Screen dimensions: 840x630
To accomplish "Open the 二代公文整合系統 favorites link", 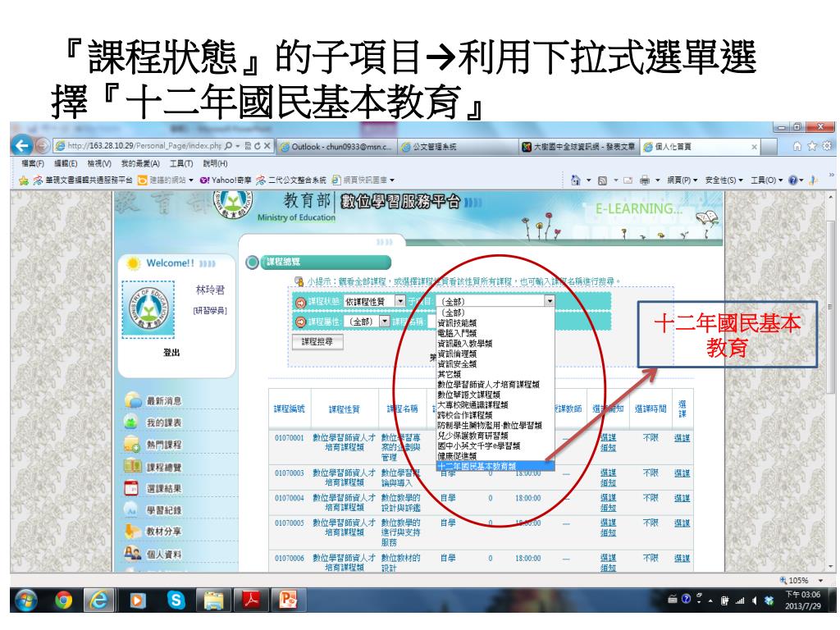I will click(x=291, y=180).
